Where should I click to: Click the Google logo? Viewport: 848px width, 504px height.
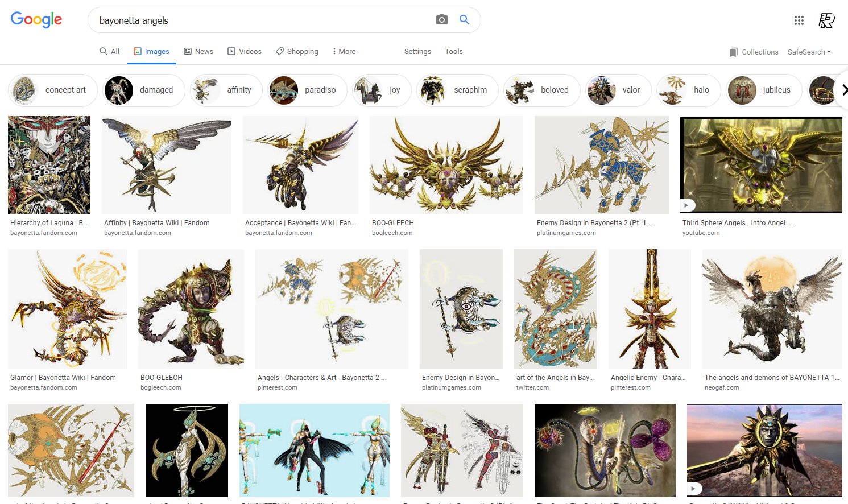tap(36, 20)
